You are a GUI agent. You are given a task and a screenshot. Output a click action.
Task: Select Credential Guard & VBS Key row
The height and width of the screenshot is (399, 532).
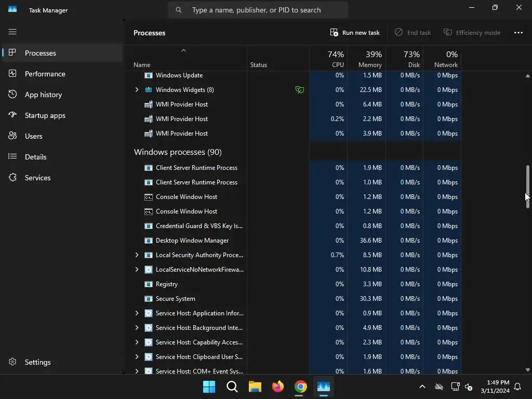point(294,226)
